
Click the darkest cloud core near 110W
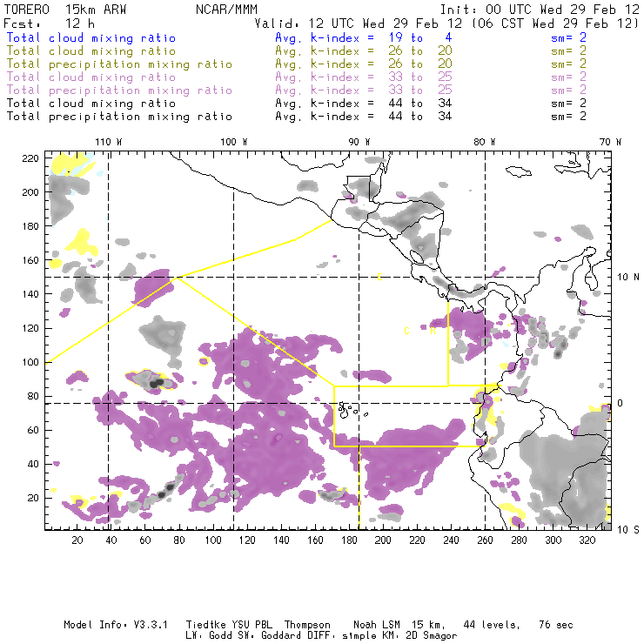157,384
